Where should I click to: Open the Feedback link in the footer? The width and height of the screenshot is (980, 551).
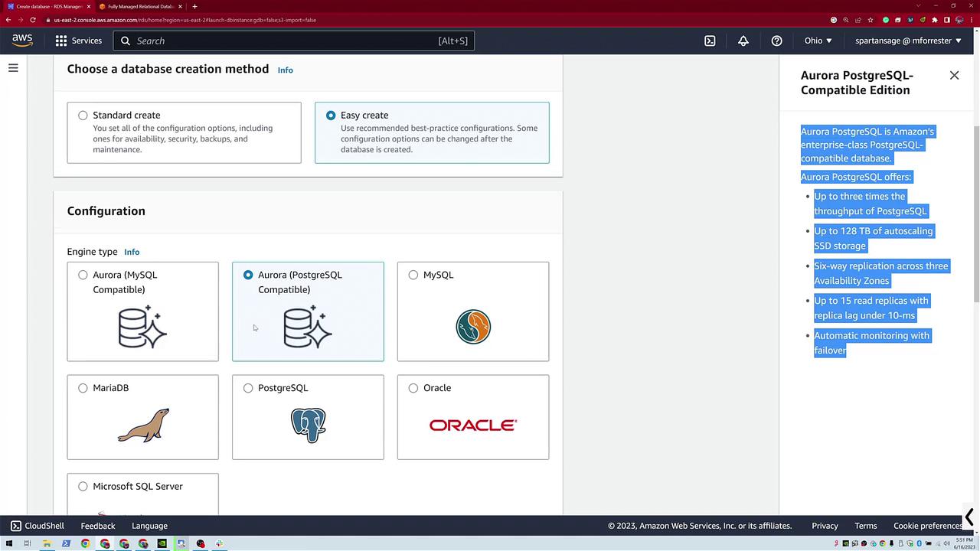[x=98, y=526]
